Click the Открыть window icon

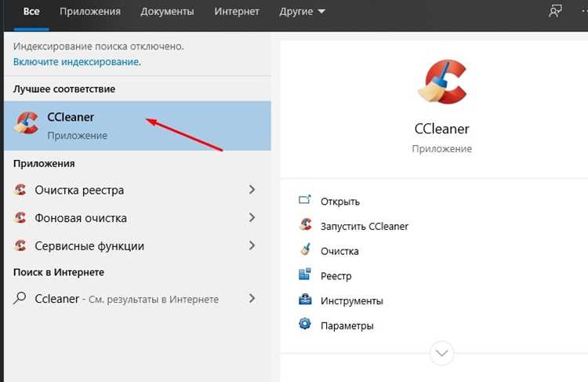point(305,200)
